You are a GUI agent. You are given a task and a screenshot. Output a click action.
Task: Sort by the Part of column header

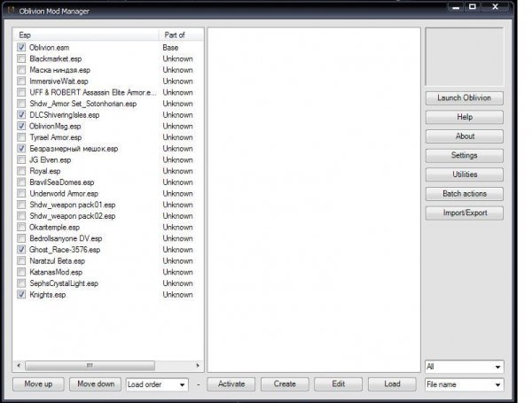(x=181, y=35)
